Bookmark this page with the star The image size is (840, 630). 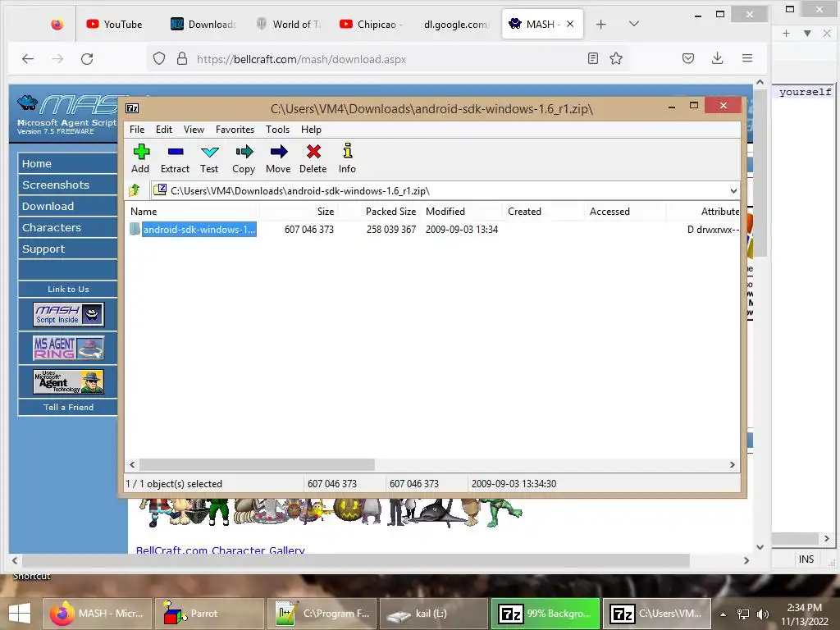pos(616,58)
